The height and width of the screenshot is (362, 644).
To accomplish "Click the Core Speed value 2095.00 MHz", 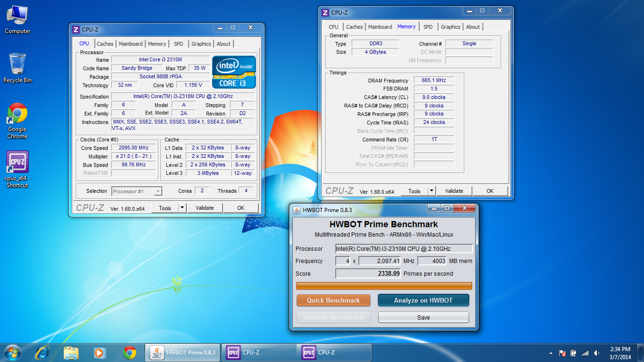I will pos(134,148).
